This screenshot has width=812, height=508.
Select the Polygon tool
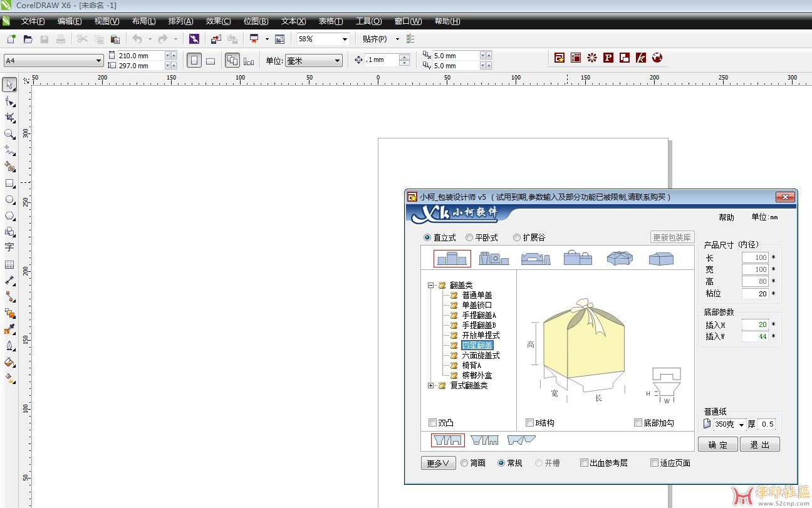[x=9, y=215]
